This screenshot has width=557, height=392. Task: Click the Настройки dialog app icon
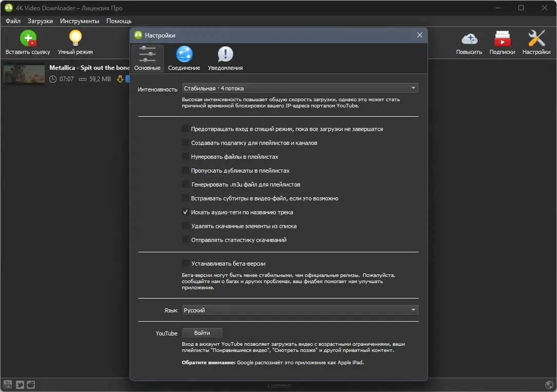pyautogui.click(x=138, y=35)
